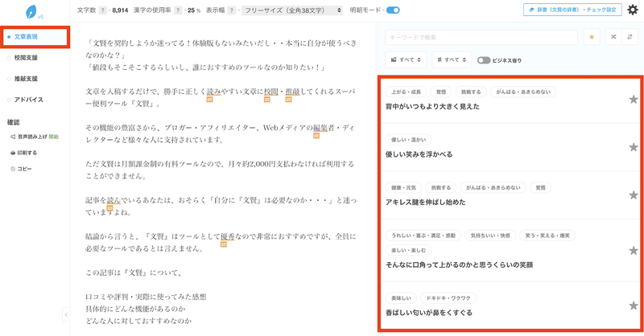The width and height of the screenshot is (644, 336).
Task: Open the help mark beside 表示幅
Action: click(x=232, y=10)
